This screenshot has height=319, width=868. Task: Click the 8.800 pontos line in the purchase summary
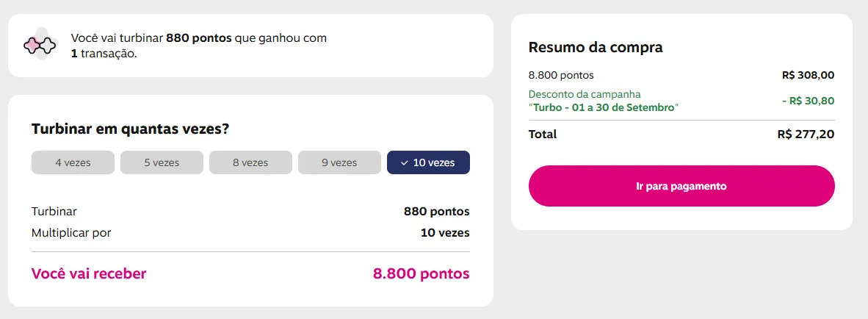pyautogui.click(x=561, y=75)
